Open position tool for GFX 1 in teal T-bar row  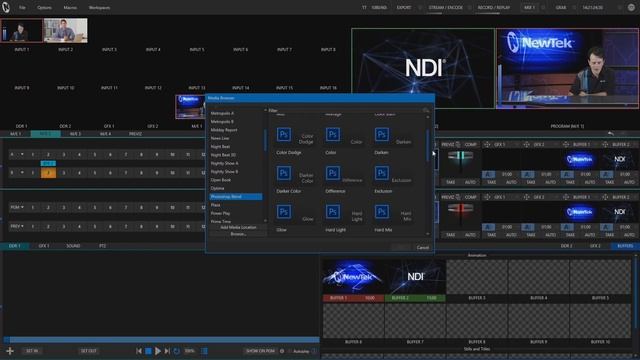(487, 144)
